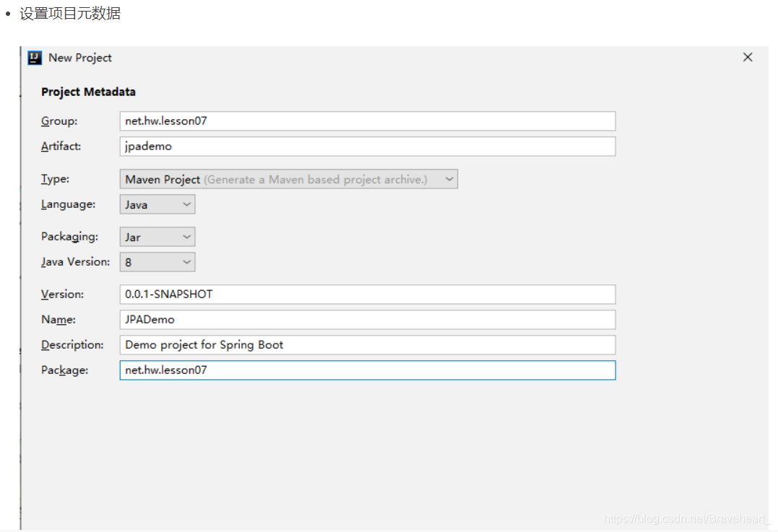Click the IntelliJ IDEA logo icon
Screen dimensions: 778x532
point(34,58)
